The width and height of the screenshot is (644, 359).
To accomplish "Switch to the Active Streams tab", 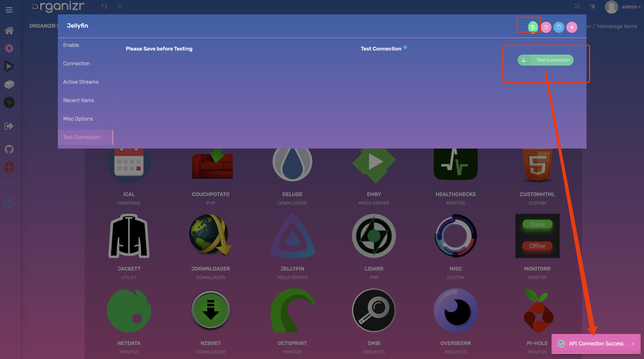I will point(81,82).
